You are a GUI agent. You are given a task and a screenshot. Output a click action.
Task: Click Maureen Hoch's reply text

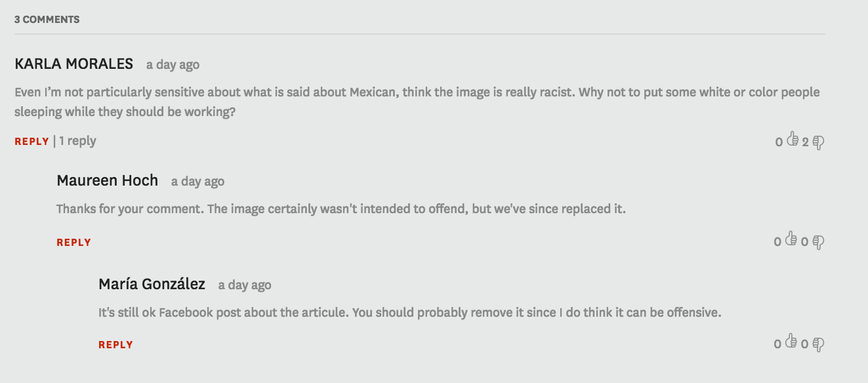[341, 209]
